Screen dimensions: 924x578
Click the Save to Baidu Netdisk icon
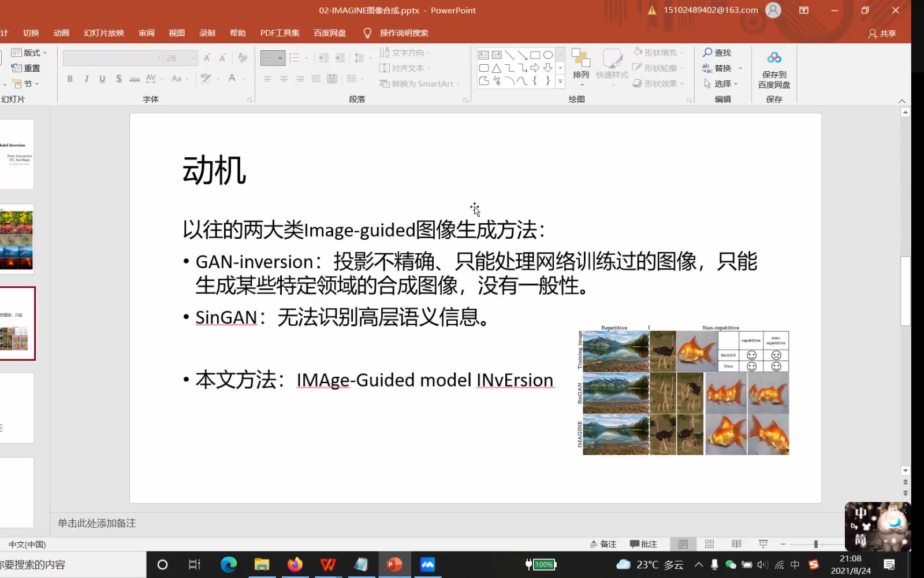pyautogui.click(x=774, y=58)
